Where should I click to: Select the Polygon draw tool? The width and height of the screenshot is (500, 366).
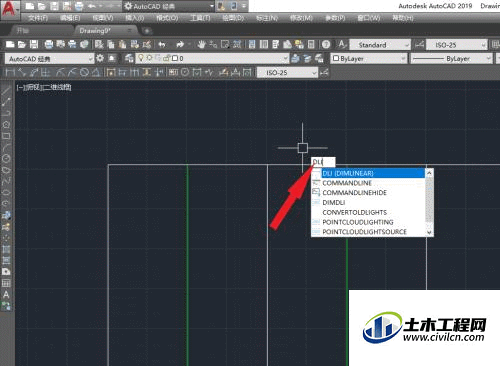pos(6,125)
